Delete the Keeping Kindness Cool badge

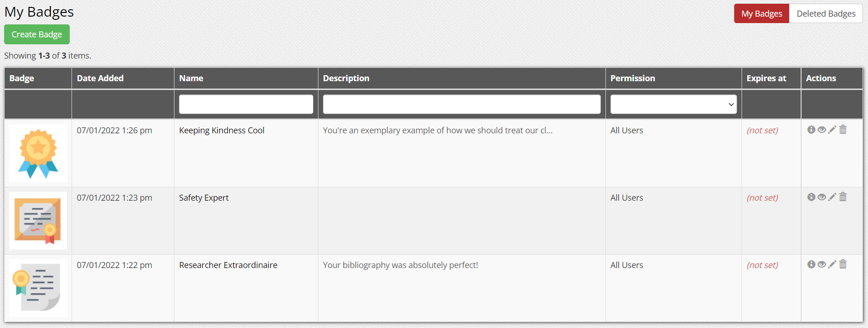coord(843,130)
